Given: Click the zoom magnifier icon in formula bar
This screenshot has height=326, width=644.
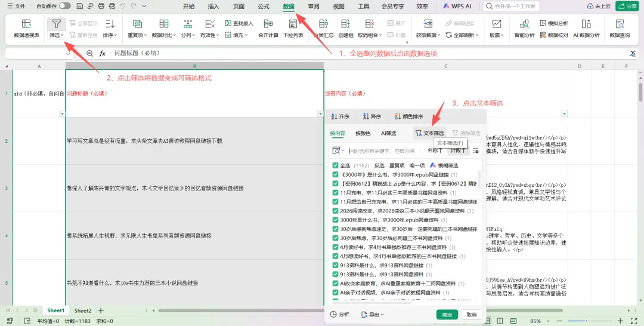Looking at the screenshot, I should [x=90, y=54].
